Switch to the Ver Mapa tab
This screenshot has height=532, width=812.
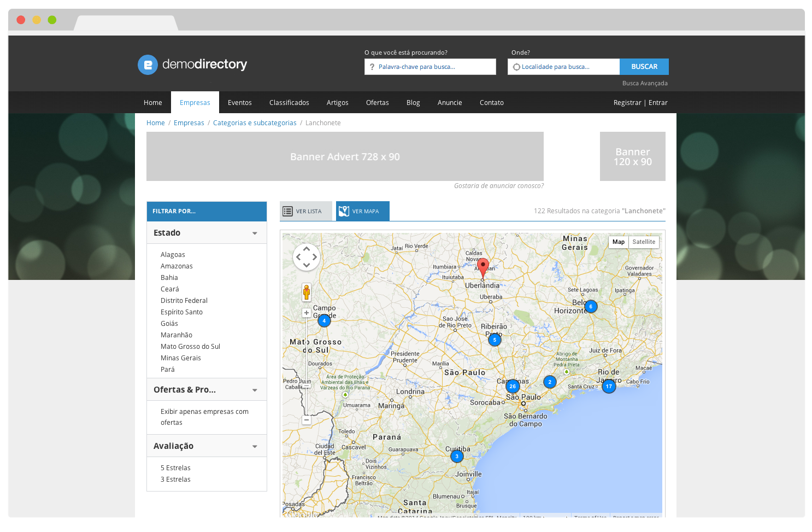click(363, 211)
